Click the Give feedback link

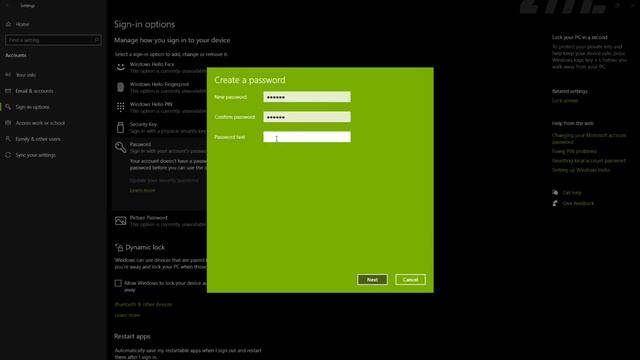(578, 203)
